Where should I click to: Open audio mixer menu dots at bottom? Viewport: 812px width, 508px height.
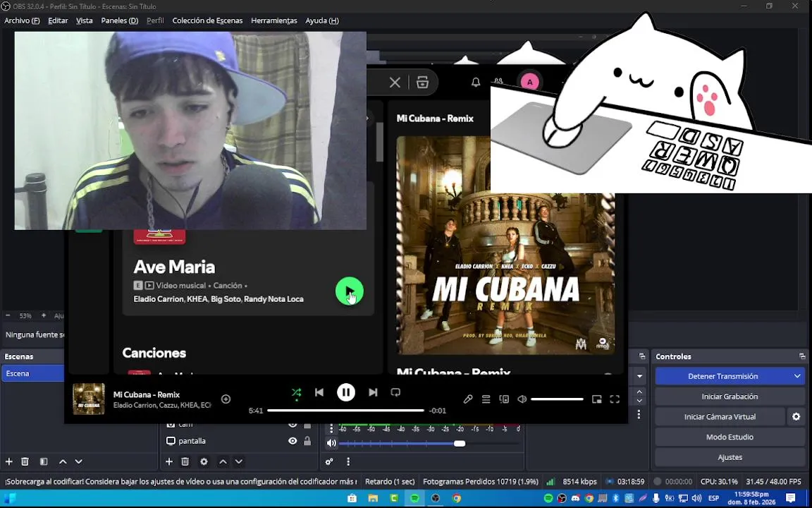[348, 461]
